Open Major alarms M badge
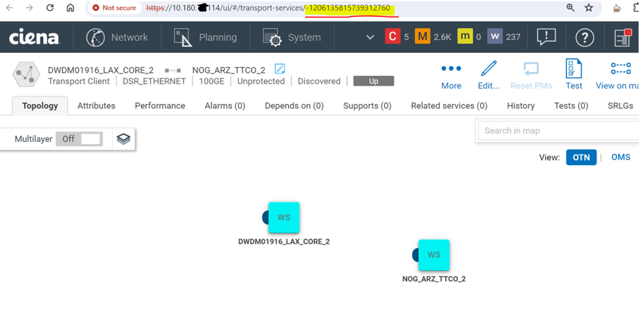 (422, 37)
